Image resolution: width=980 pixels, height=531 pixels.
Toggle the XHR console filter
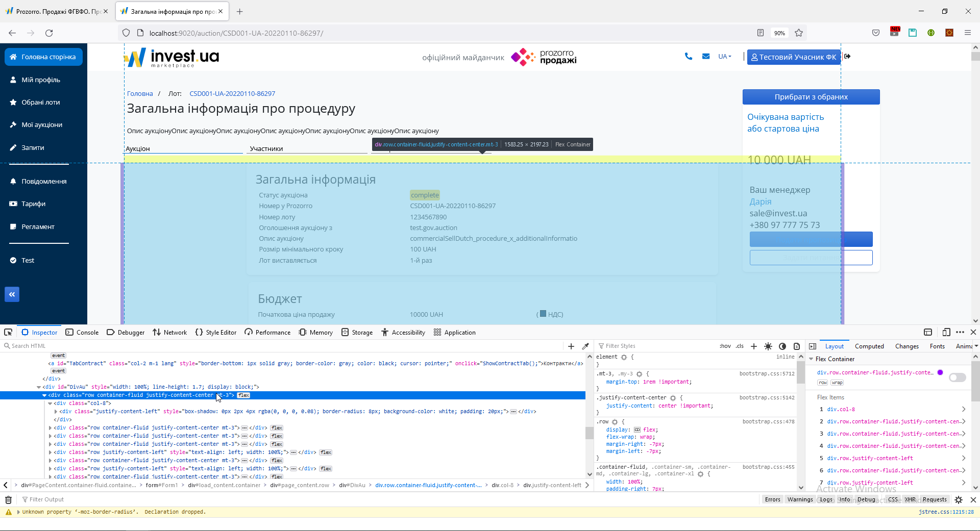910,500
